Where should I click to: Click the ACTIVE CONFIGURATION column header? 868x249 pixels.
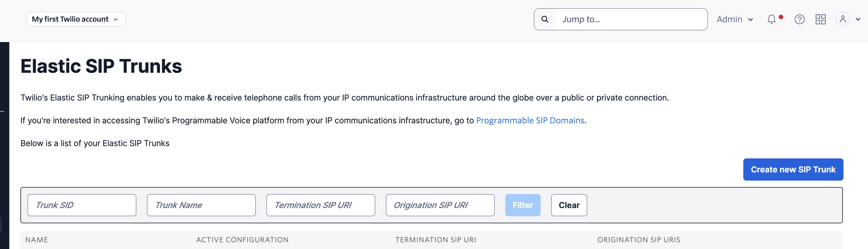[242, 240]
